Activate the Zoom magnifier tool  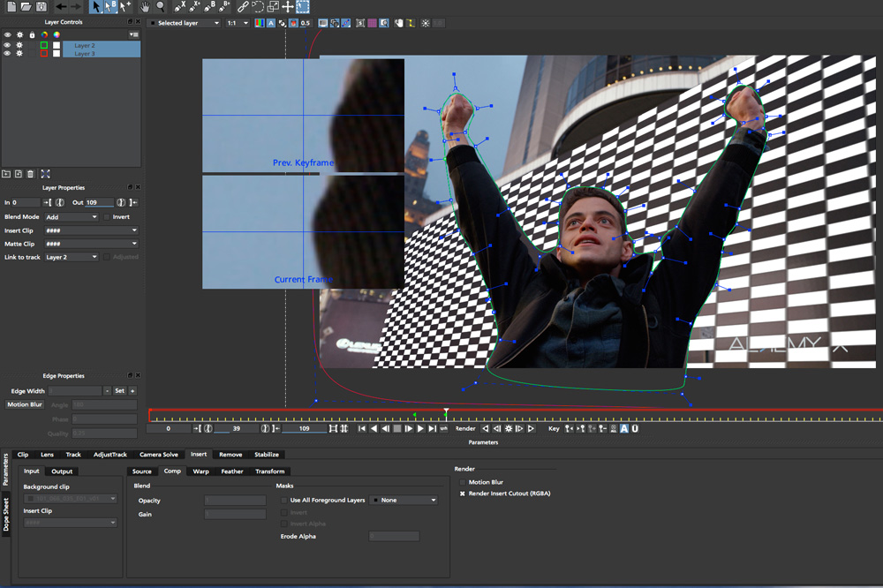[x=161, y=7]
